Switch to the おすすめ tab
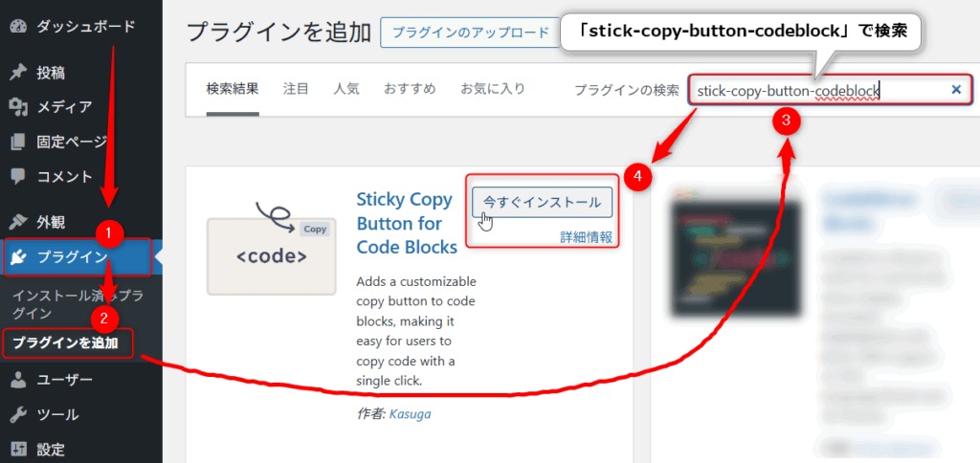 coord(410,89)
